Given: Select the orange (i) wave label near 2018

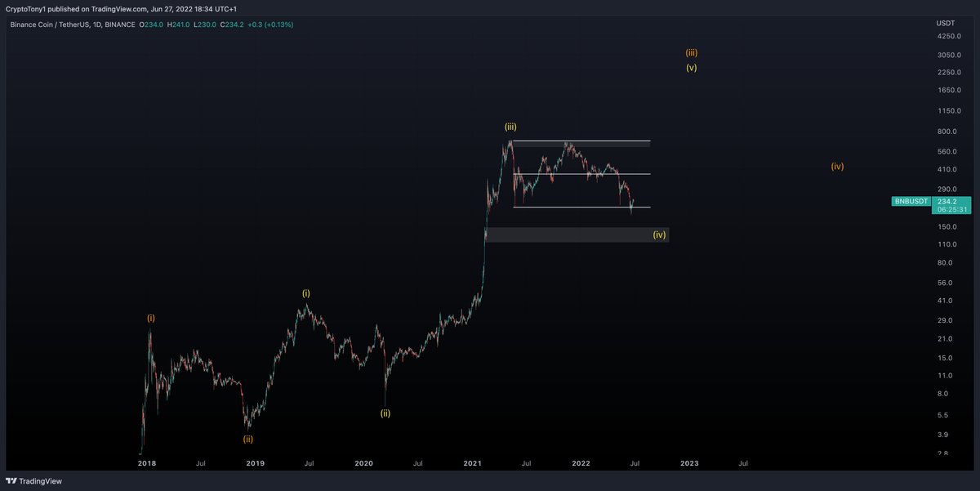Looking at the screenshot, I should [151, 318].
